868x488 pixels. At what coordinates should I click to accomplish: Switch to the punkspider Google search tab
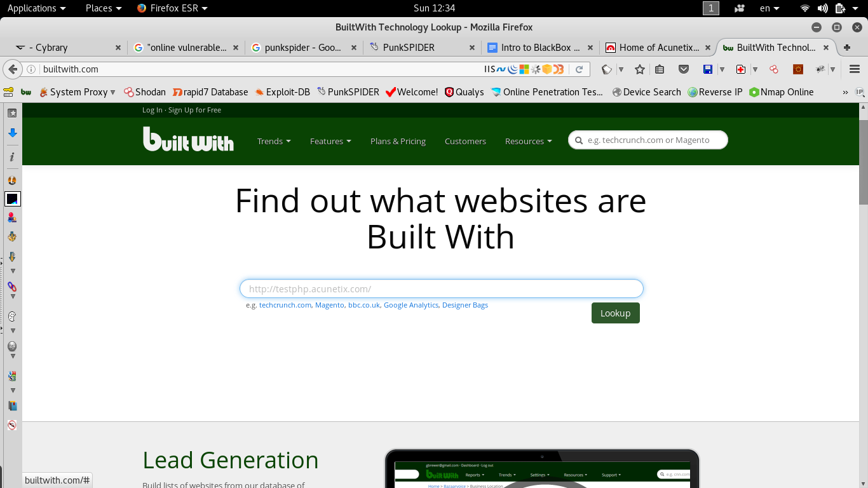(x=303, y=47)
